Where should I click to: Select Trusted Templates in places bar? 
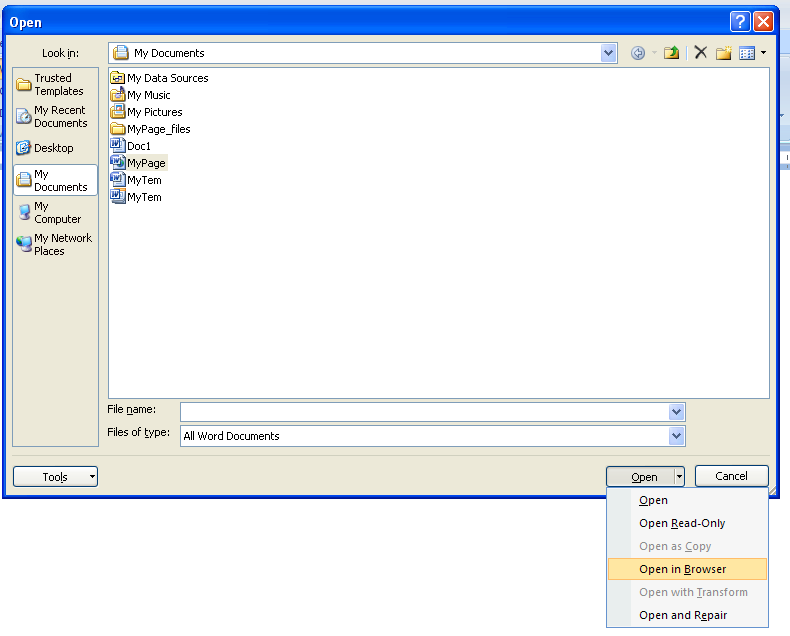tap(55, 84)
